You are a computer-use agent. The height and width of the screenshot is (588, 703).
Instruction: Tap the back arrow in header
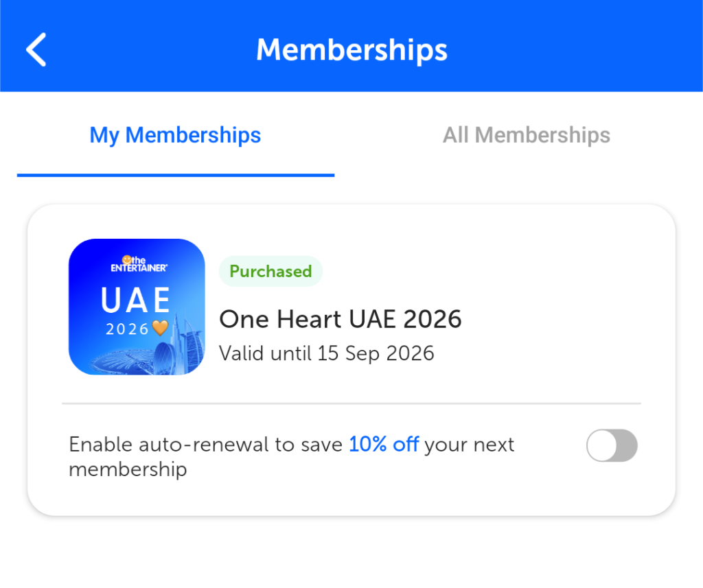pos(36,50)
